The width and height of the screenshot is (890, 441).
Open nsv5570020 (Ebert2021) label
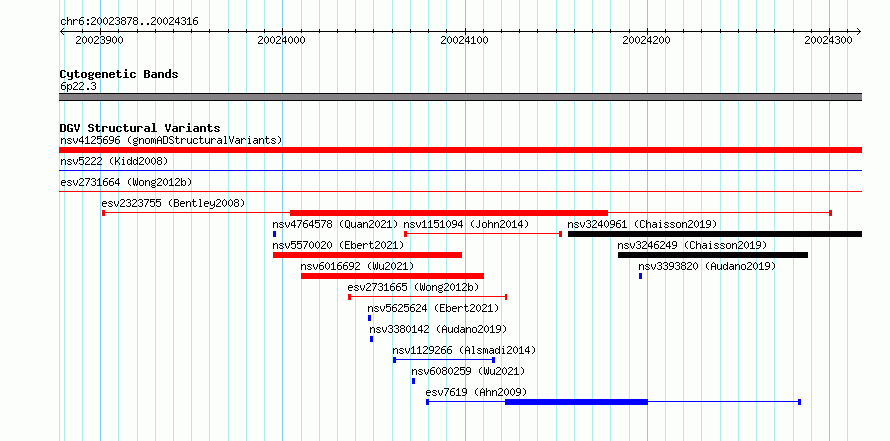click(x=338, y=245)
